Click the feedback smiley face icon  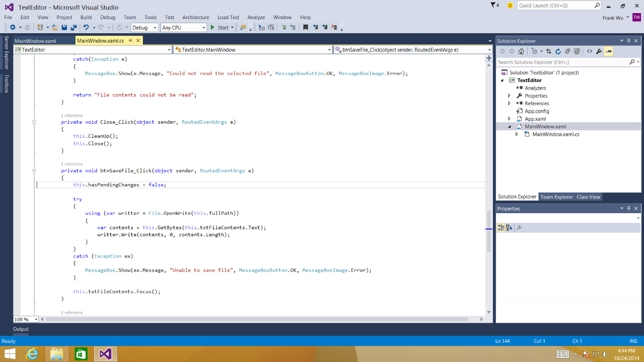click(510, 6)
